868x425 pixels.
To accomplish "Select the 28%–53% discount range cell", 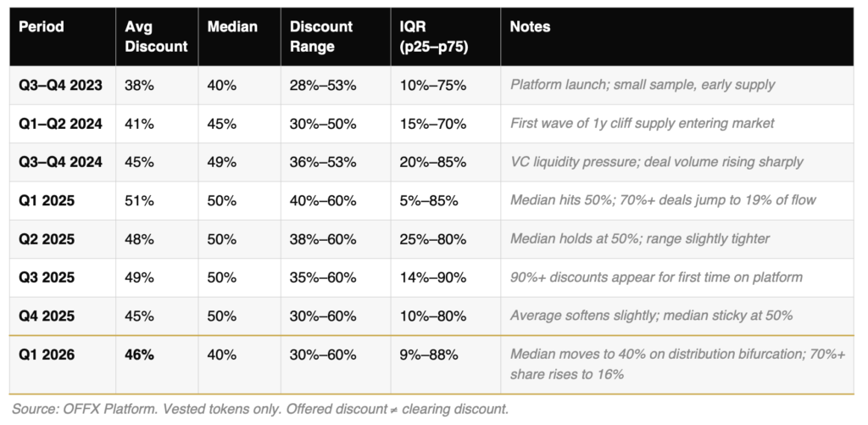I will 323,85.
